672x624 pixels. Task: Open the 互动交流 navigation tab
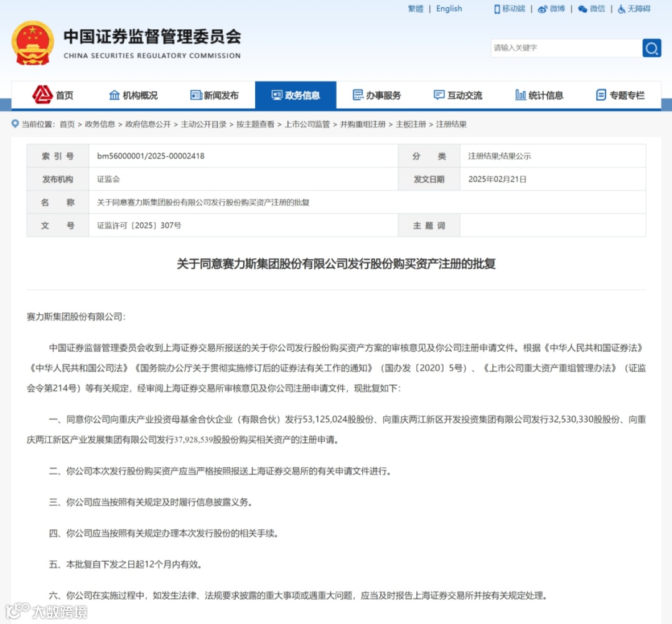coord(458,95)
